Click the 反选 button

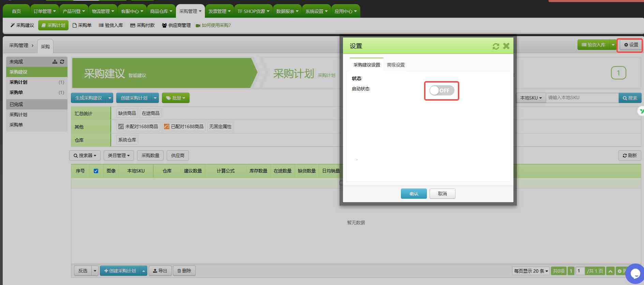click(x=83, y=271)
